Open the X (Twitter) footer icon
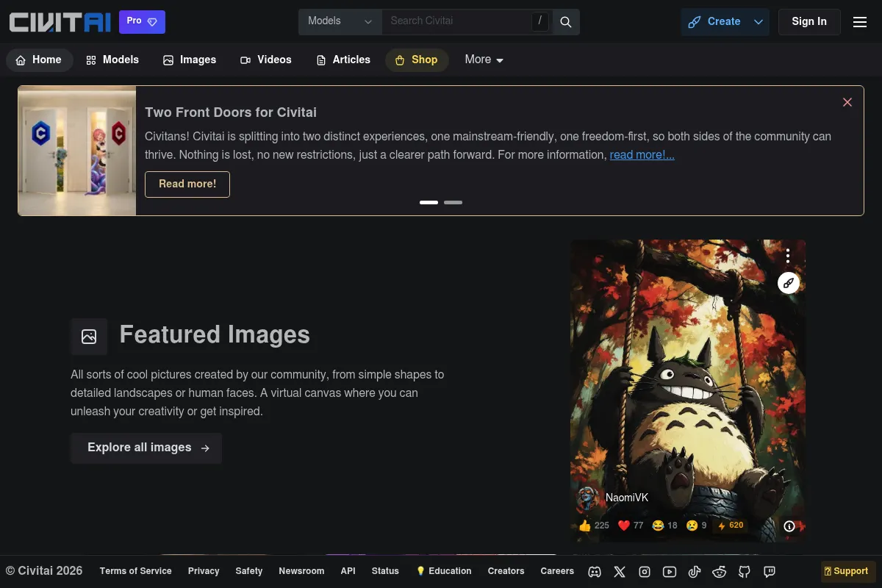Image resolution: width=882 pixels, height=588 pixels. [x=620, y=571]
